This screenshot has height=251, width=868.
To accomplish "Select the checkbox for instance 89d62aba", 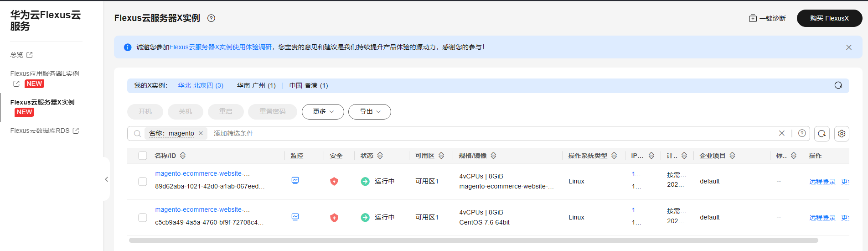I will point(143,182).
